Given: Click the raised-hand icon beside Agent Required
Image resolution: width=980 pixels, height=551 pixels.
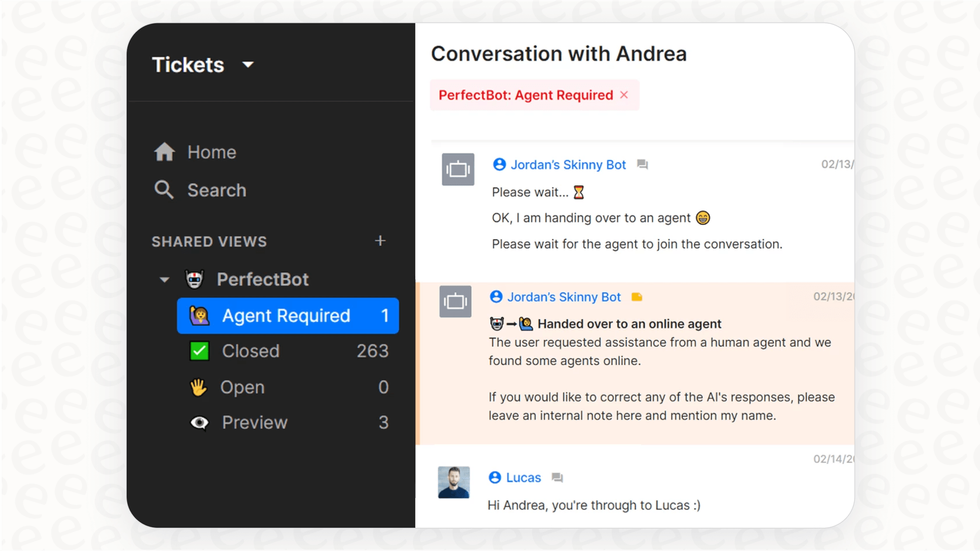Looking at the screenshot, I should (x=199, y=315).
